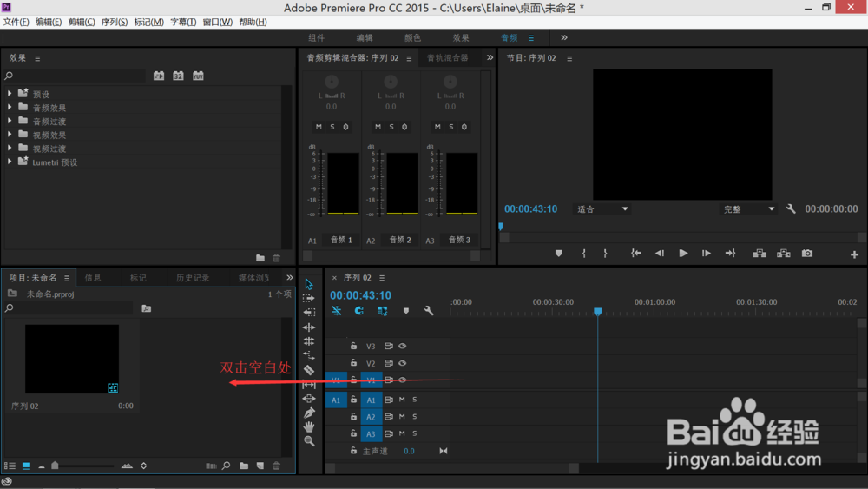
Task: Create new custom bin in Effects panel
Action: (260, 257)
